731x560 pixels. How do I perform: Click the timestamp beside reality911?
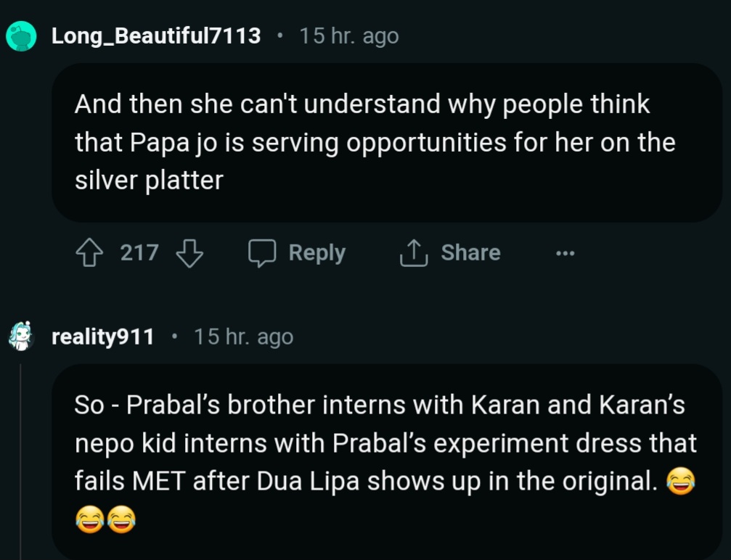(243, 337)
